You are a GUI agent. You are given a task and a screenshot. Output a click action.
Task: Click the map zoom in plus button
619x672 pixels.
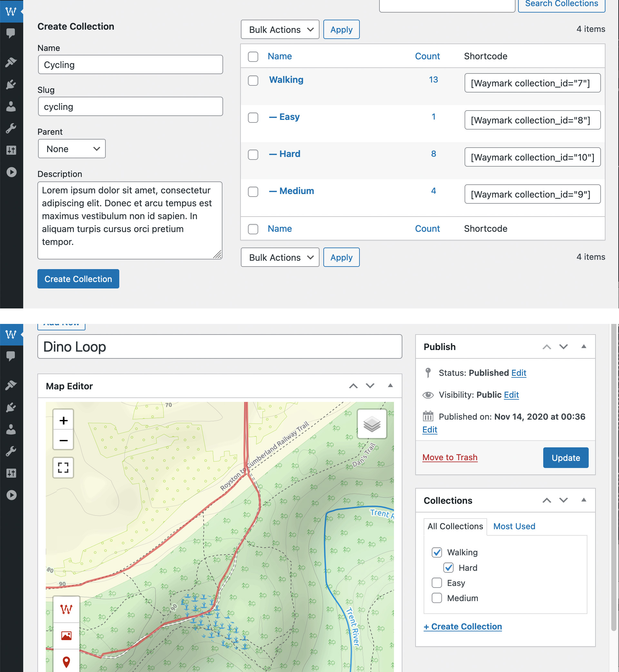63,420
